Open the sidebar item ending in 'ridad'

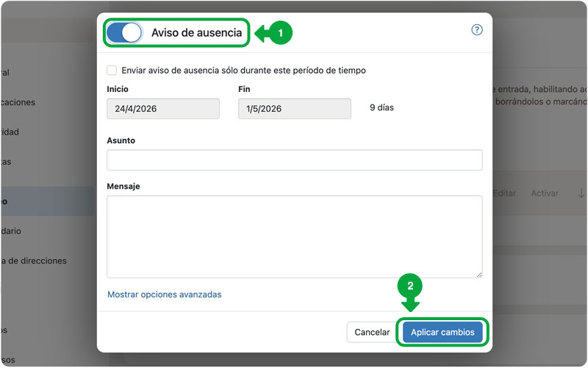click(10, 132)
